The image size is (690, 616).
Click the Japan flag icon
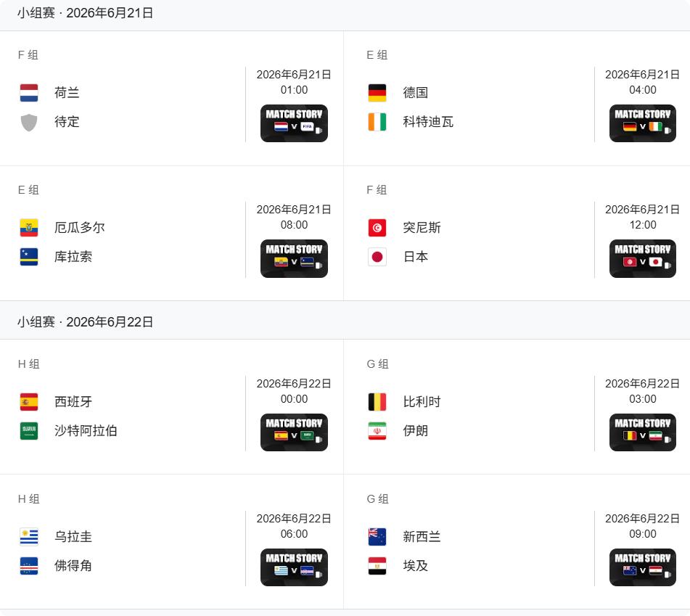click(377, 257)
